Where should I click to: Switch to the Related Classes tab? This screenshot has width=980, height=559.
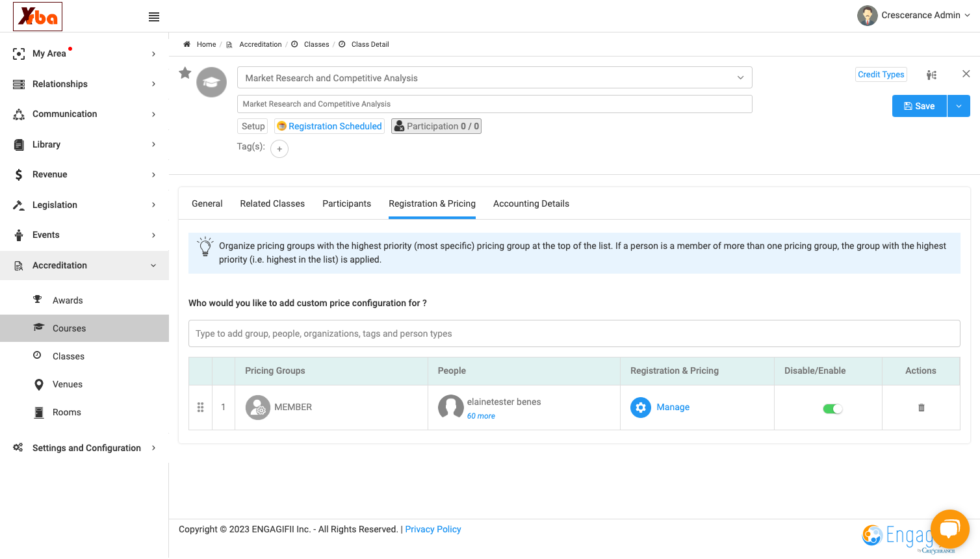272,203
